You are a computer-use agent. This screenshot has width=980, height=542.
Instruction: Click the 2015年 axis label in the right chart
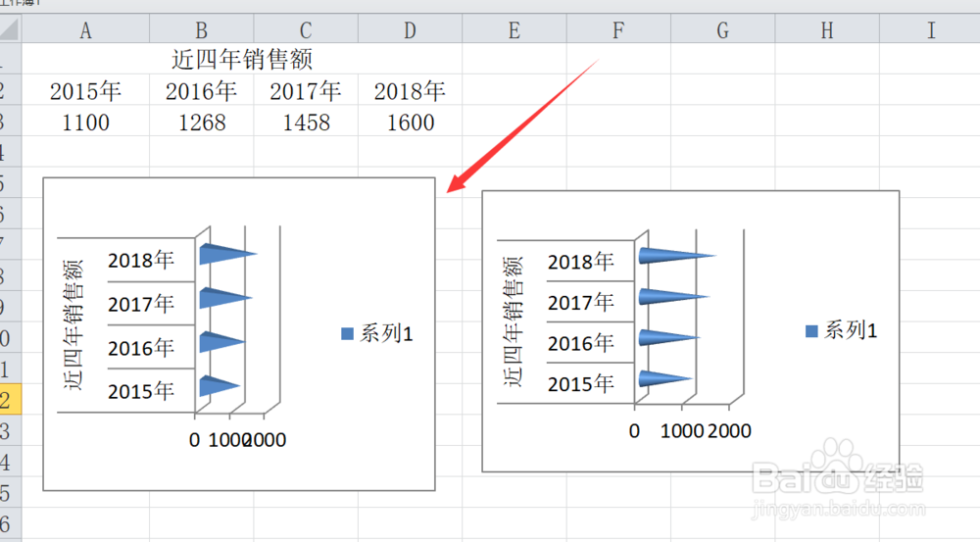click(580, 383)
